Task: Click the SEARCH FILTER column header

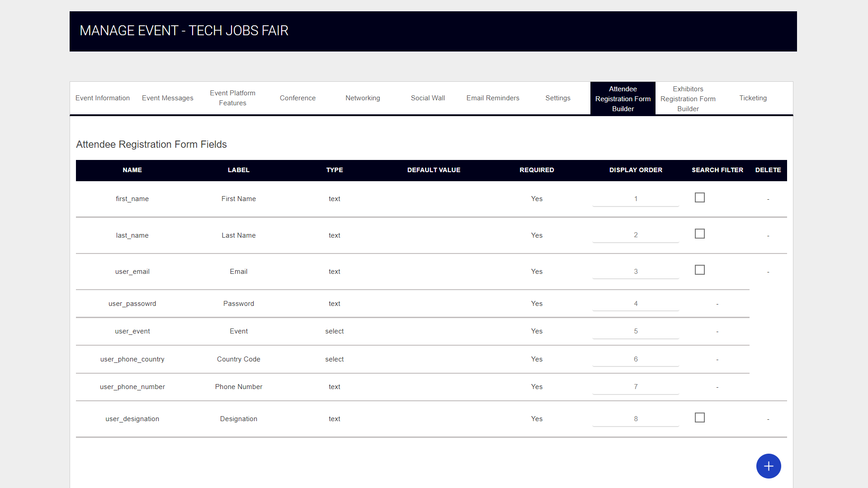Action: [717, 170]
